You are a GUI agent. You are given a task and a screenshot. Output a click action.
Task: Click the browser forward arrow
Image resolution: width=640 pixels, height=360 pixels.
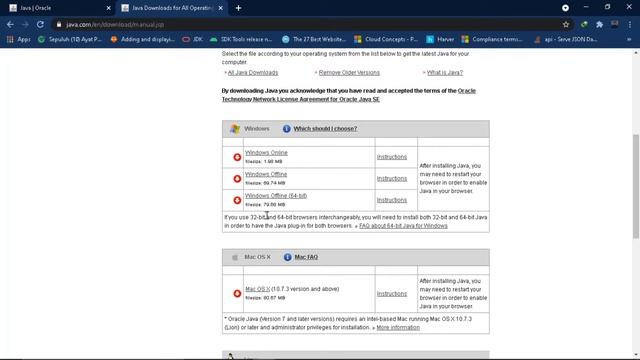coord(25,24)
